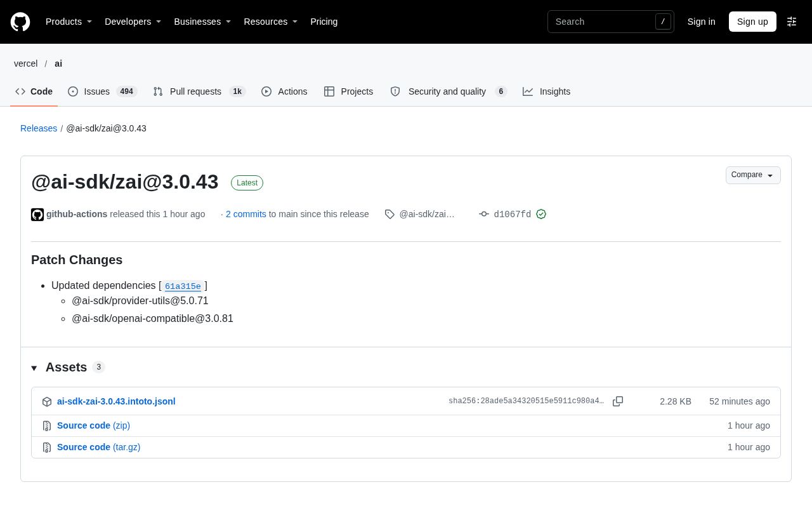This screenshot has width=812, height=508.
Task: Go to the vercel owner page
Action: [26, 63]
